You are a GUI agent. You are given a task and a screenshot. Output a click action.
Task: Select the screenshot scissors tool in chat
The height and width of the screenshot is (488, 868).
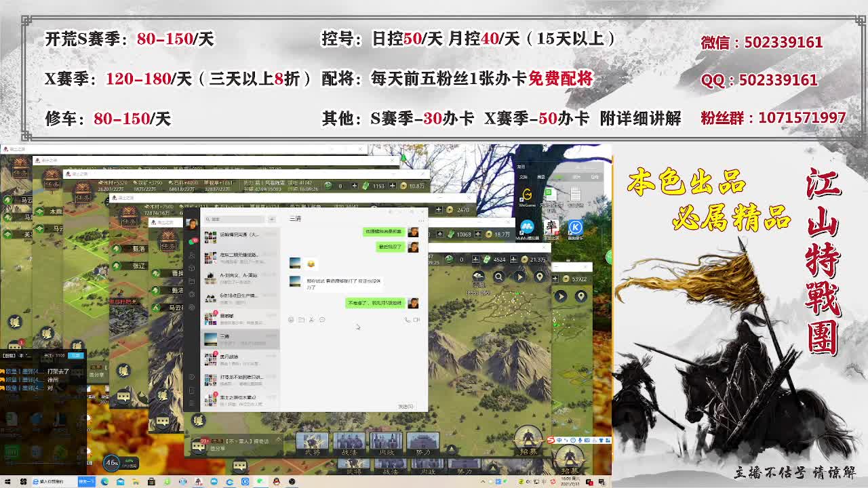click(x=312, y=319)
